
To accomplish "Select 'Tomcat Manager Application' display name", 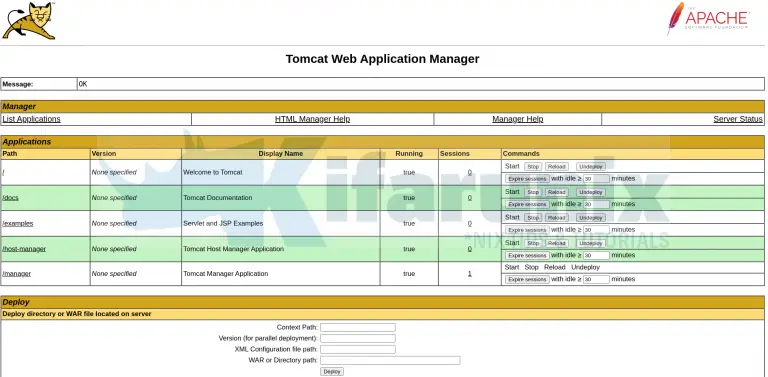I will click(x=225, y=274).
